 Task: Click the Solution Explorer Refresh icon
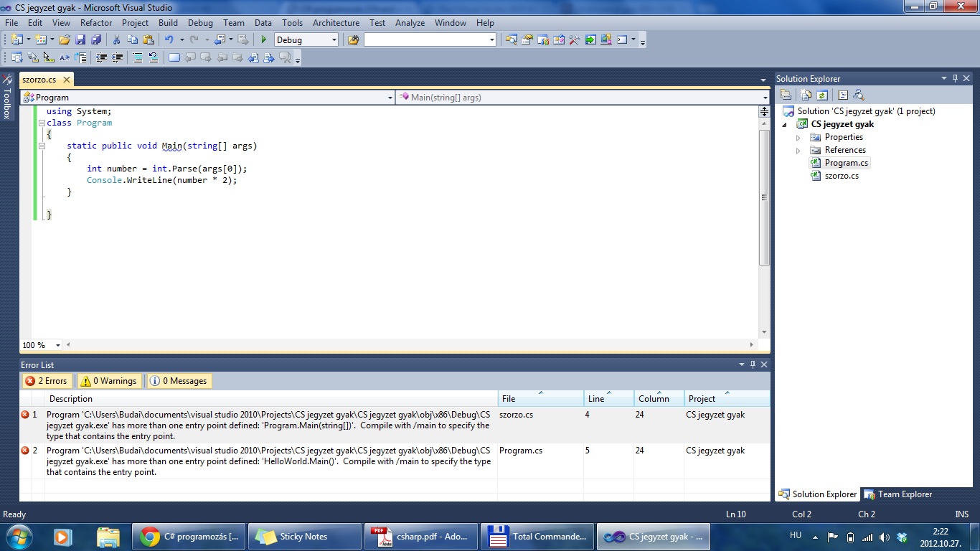tap(822, 95)
